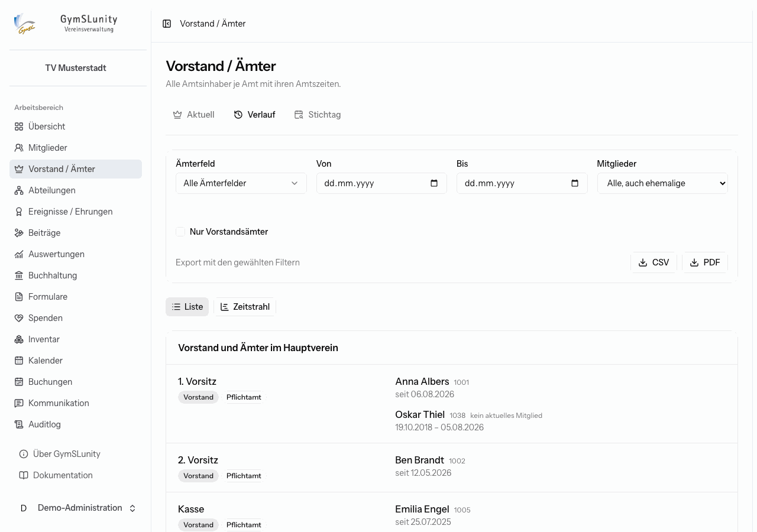This screenshot has height=532, width=757.
Task: Switch to Liste view
Action: 187,307
